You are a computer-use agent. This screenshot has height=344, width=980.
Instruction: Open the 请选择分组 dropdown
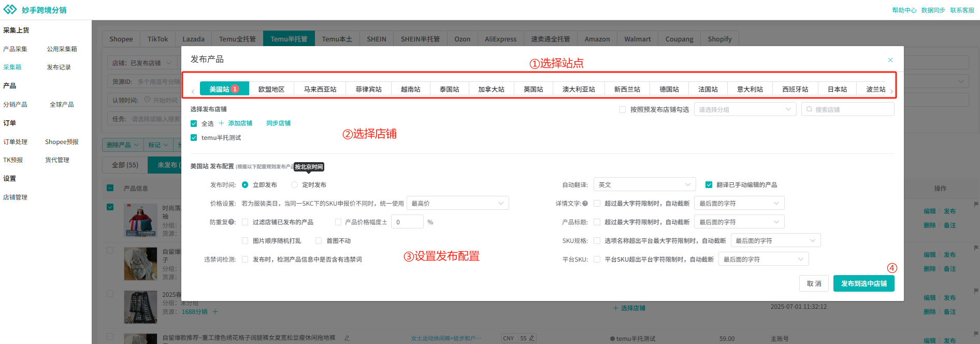click(745, 109)
